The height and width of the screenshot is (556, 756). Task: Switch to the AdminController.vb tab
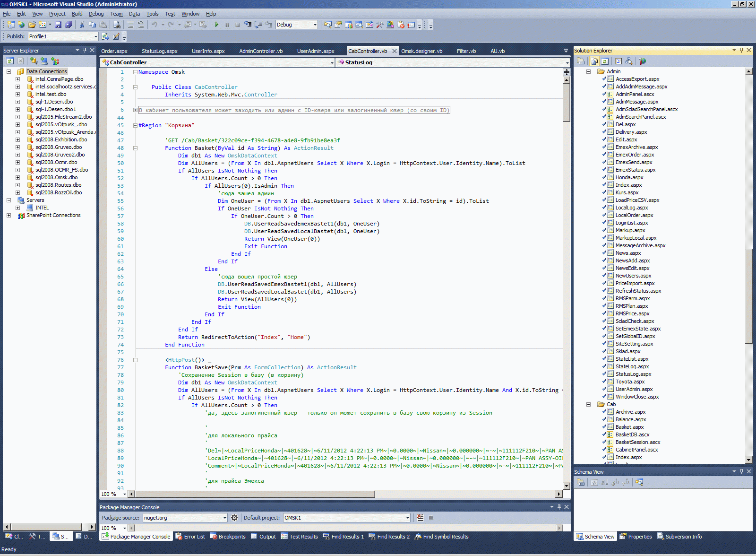coord(261,51)
